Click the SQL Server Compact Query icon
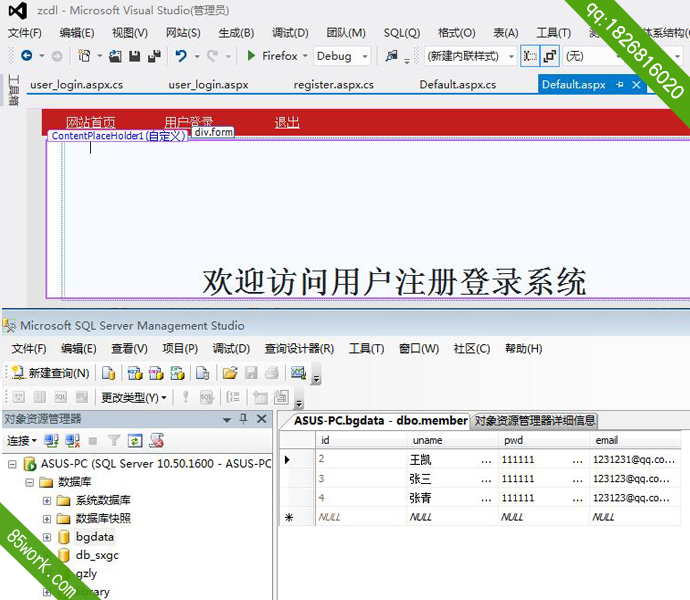 point(202,373)
